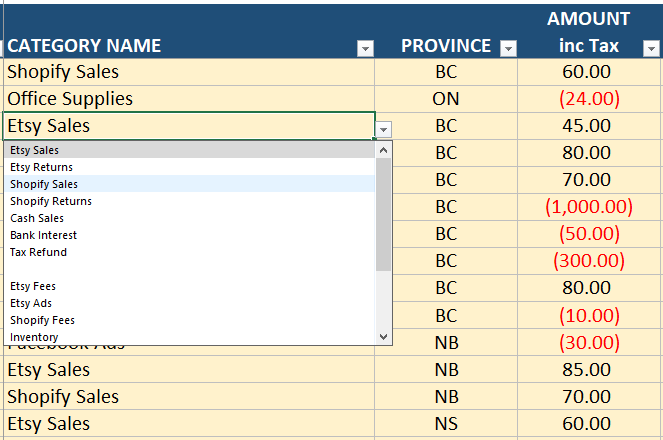Select the Shopify Sales cell in the NB row
Image resolution: width=663 pixels, height=440 pixels.
189,396
